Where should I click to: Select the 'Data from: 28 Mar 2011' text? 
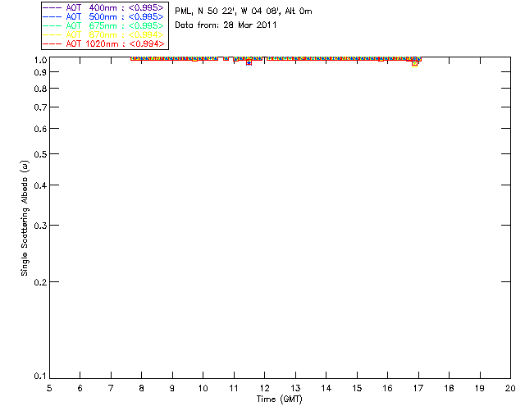[x=226, y=25]
